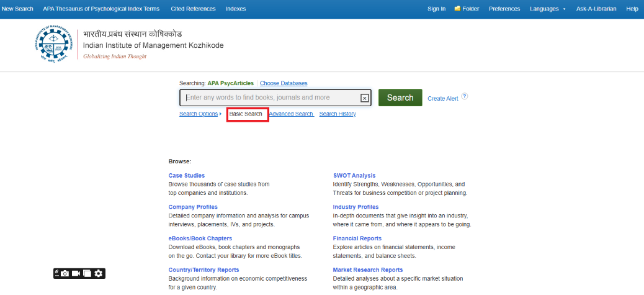The image size is (644, 295).
Task: Switch to Advanced Search
Action: [x=291, y=114]
